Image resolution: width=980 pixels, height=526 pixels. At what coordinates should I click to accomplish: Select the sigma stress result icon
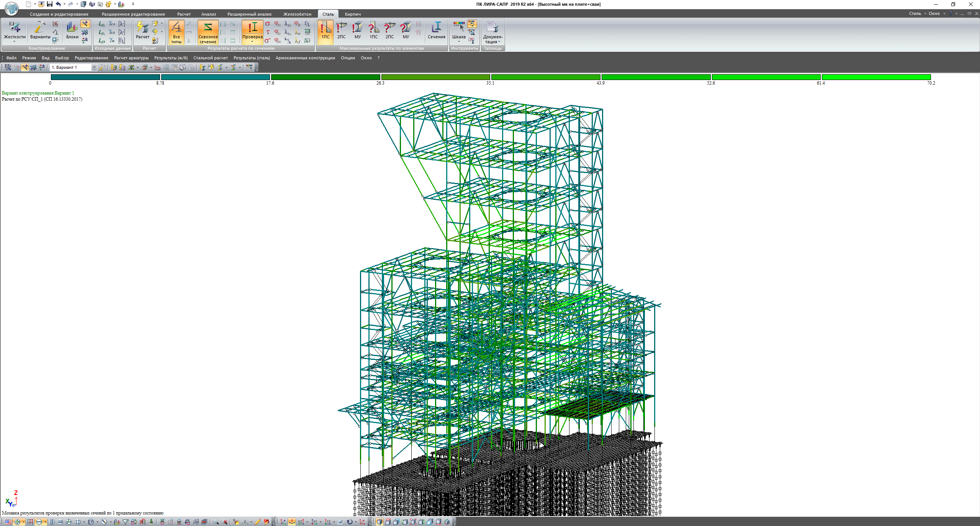coord(268,24)
